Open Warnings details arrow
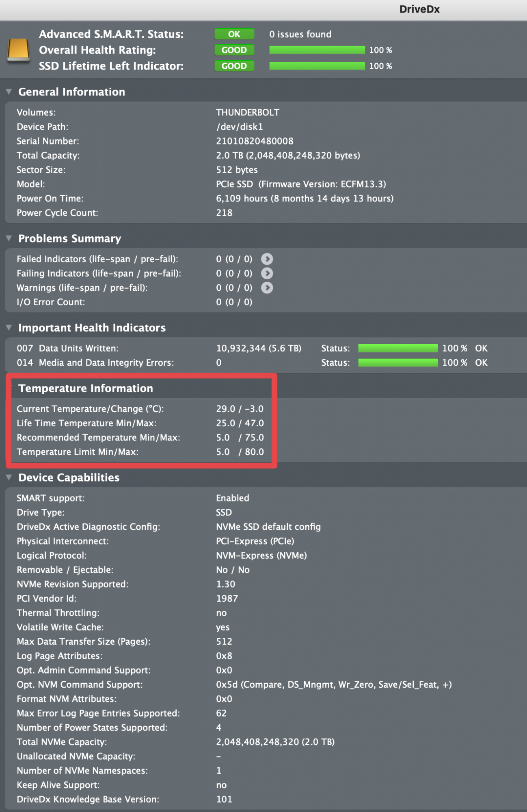Image resolution: width=527 pixels, height=812 pixels. tap(267, 288)
